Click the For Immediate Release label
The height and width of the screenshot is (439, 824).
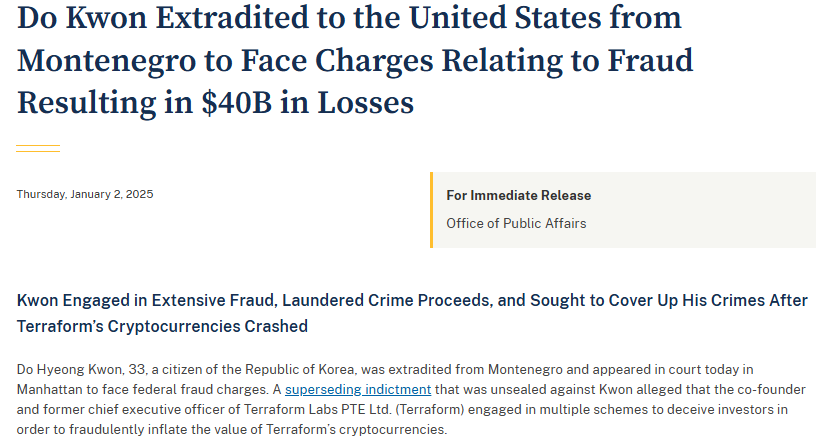point(519,196)
